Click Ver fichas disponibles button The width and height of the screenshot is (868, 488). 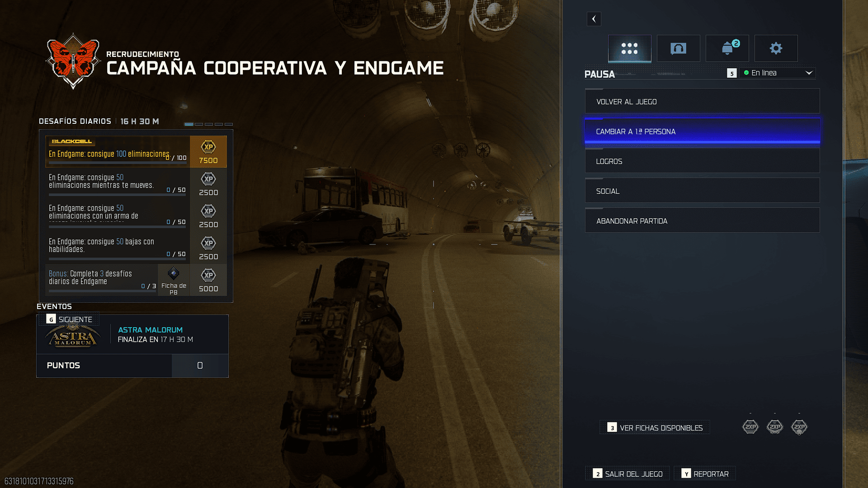(655, 427)
